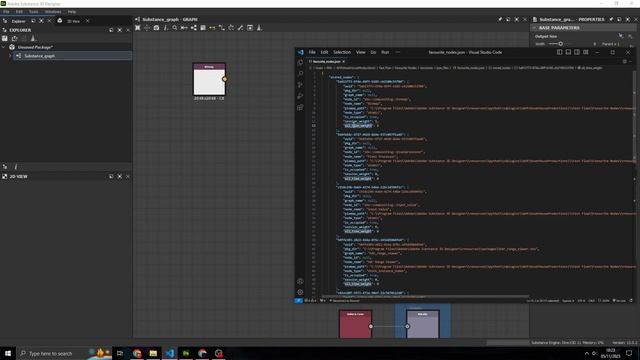This screenshot has height=360, width=640.
Task: Open File Explorer from the taskbar
Action: (x=153, y=353)
